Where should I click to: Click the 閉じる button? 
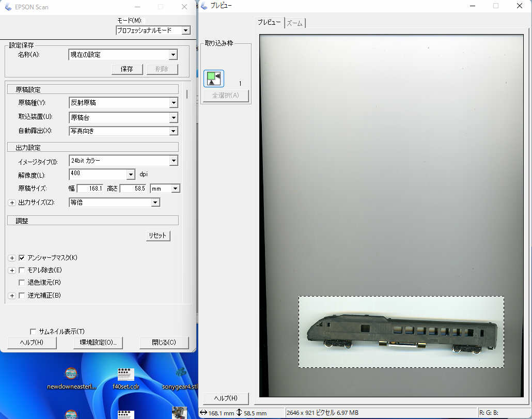pos(164,343)
